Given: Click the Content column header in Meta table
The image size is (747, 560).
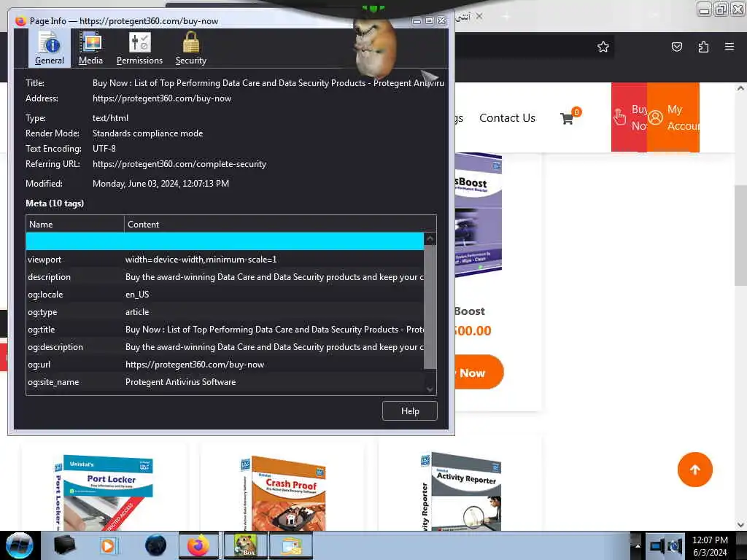Looking at the screenshot, I should click(x=280, y=225).
